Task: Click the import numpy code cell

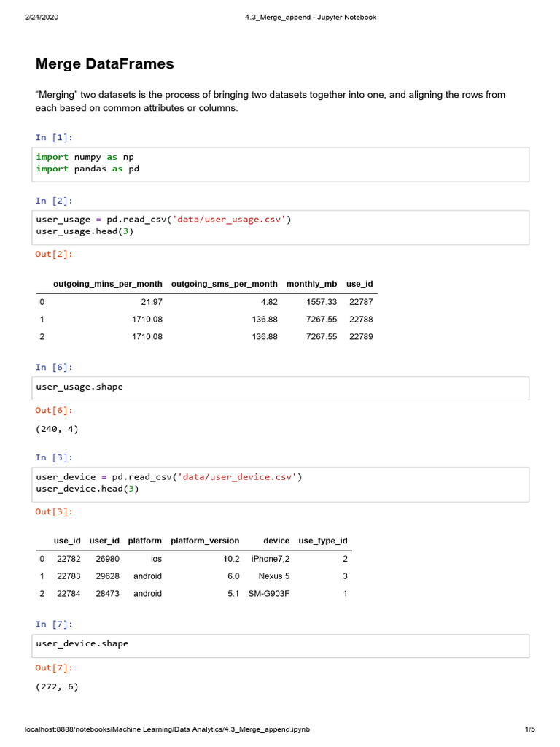Action: pyautogui.click(x=282, y=163)
